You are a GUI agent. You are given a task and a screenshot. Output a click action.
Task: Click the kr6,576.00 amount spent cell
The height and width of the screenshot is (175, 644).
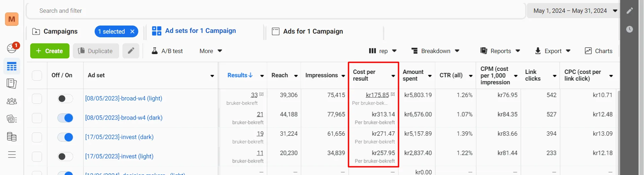(418, 115)
